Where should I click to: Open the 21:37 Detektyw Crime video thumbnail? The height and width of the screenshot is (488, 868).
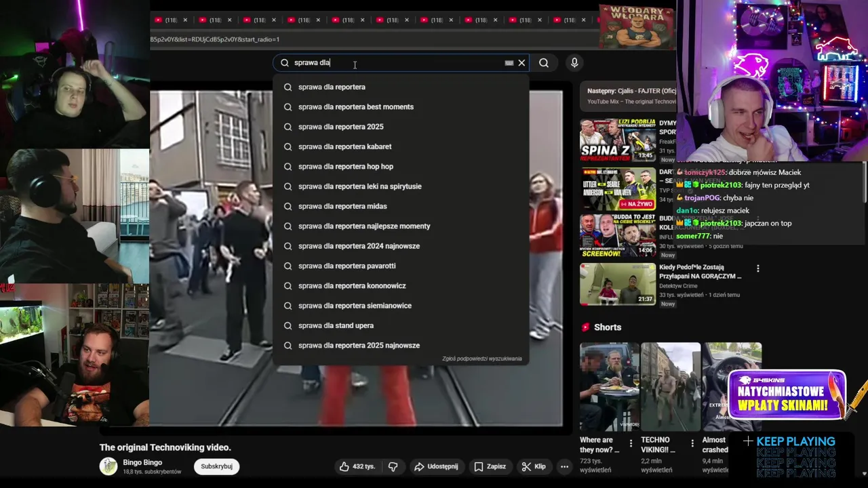(x=617, y=284)
